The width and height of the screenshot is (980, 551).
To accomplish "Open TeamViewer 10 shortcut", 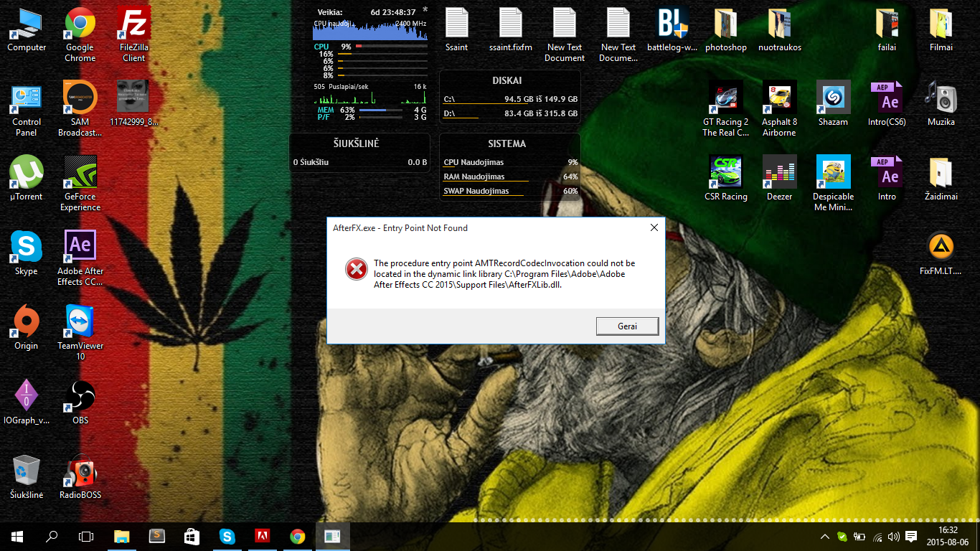I will pyautogui.click(x=80, y=334).
